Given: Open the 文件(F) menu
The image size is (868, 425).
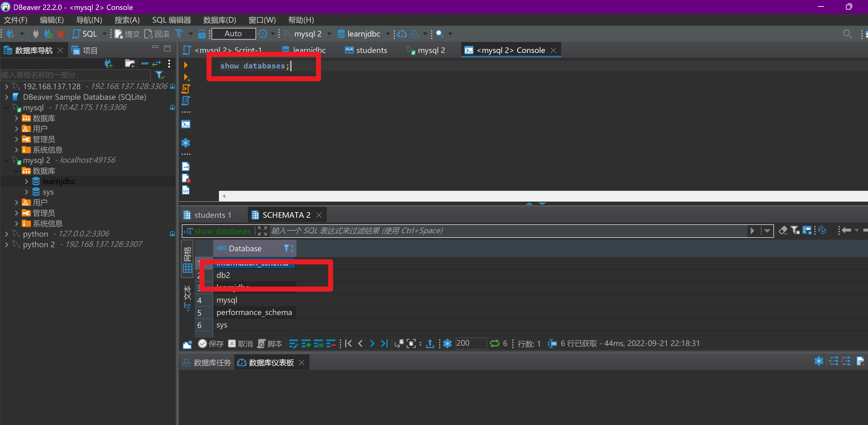Looking at the screenshot, I should [16, 20].
